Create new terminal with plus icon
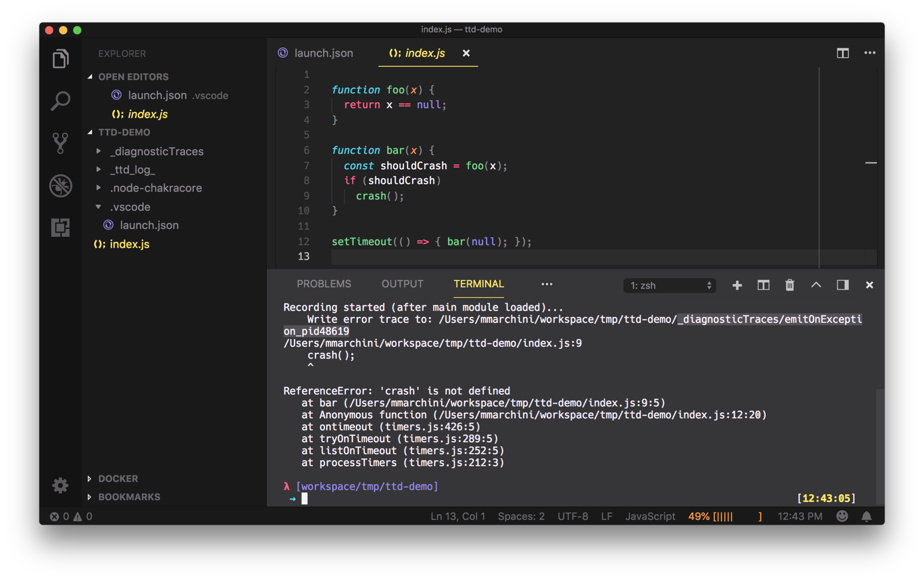This screenshot has height=581, width=924. 737,285
